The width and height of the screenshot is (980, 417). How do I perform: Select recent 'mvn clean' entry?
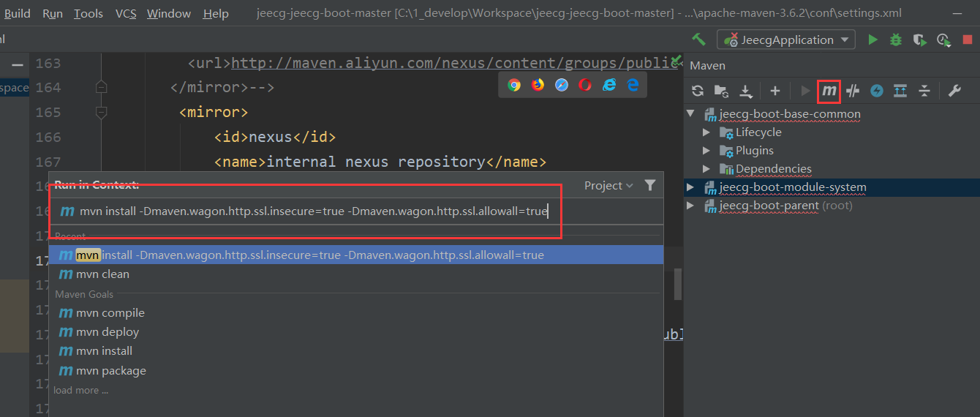coord(356,274)
